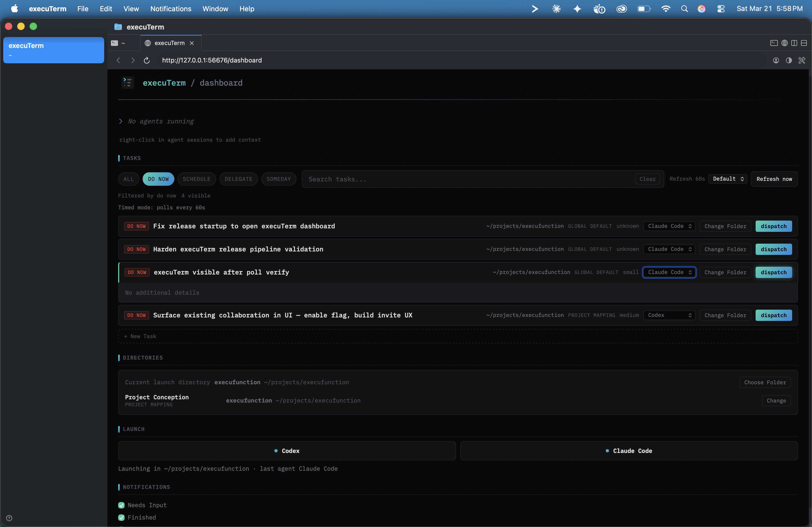Click the Search tasks input field
The image size is (812, 527).
[409, 179]
